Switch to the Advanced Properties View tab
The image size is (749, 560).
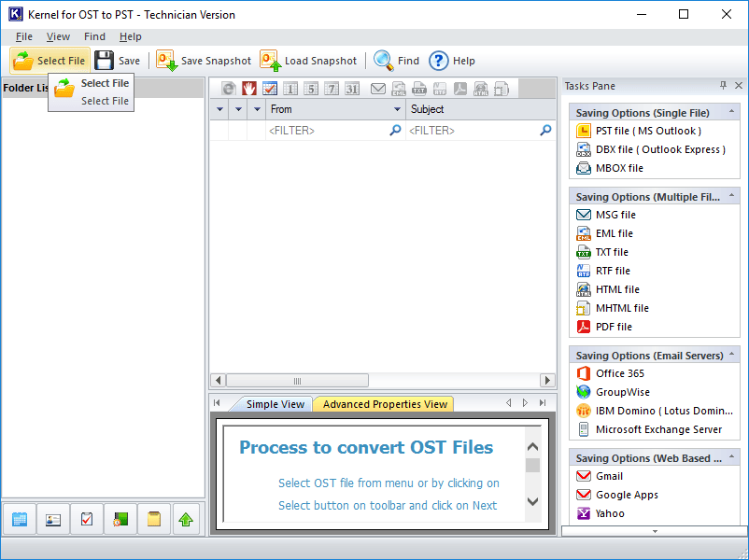(385, 404)
